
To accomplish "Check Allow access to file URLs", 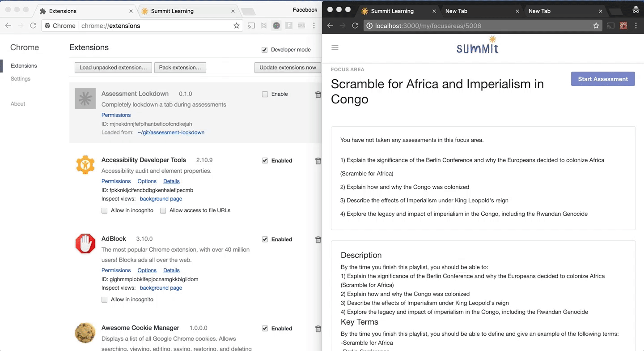I will click(163, 210).
